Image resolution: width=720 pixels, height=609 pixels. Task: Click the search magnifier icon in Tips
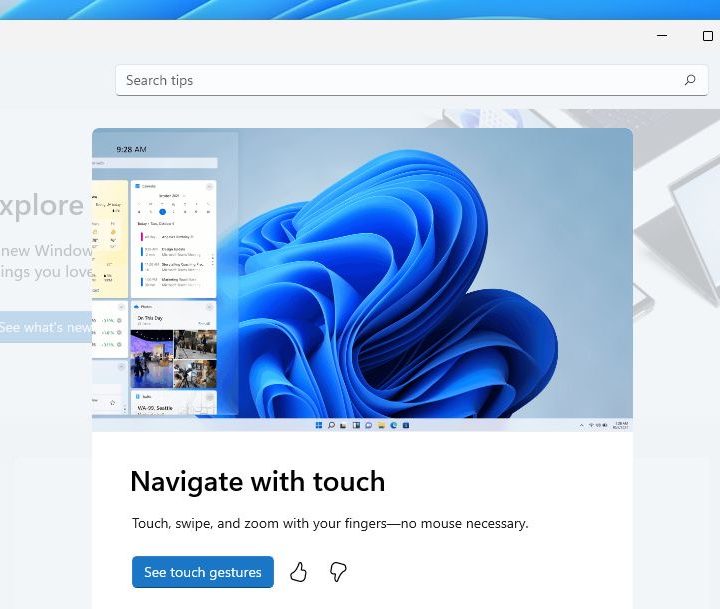click(x=690, y=80)
